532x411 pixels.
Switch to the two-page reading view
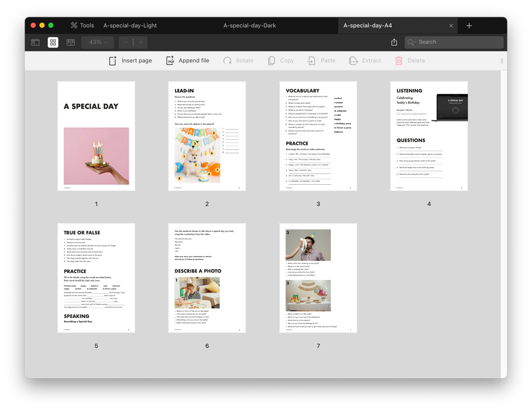[71, 42]
